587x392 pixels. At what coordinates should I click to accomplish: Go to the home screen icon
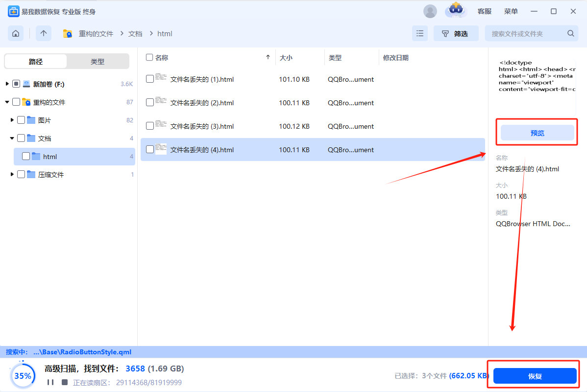pos(16,34)
